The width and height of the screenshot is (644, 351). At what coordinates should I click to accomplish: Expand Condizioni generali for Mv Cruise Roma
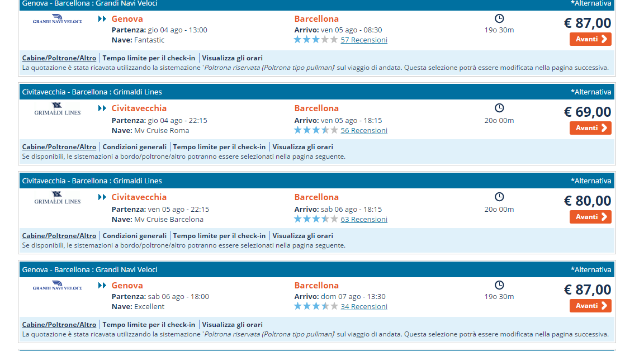pos(135,147)
